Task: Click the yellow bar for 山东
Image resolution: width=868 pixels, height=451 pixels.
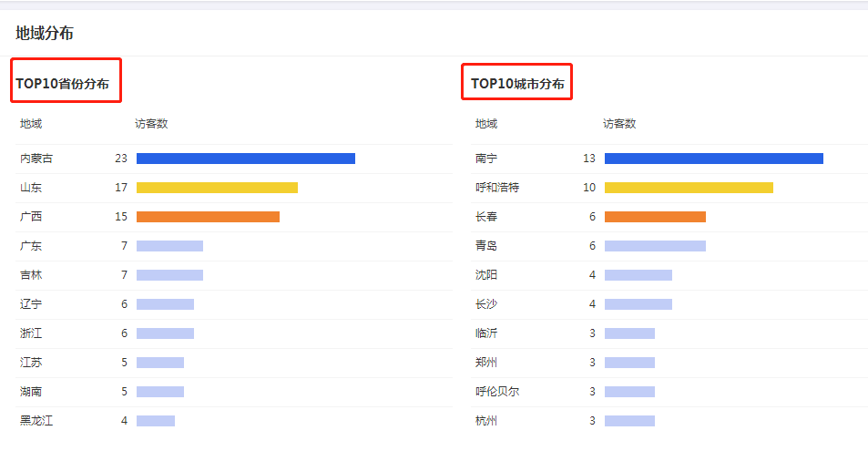Action: (x=217, y=188)
